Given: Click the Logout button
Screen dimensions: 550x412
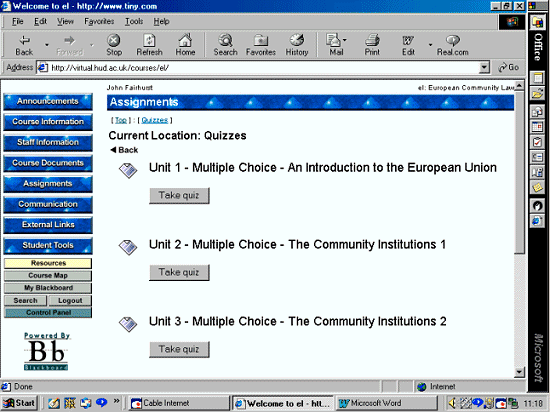Looking at the screenshot, I should point(70,300).
